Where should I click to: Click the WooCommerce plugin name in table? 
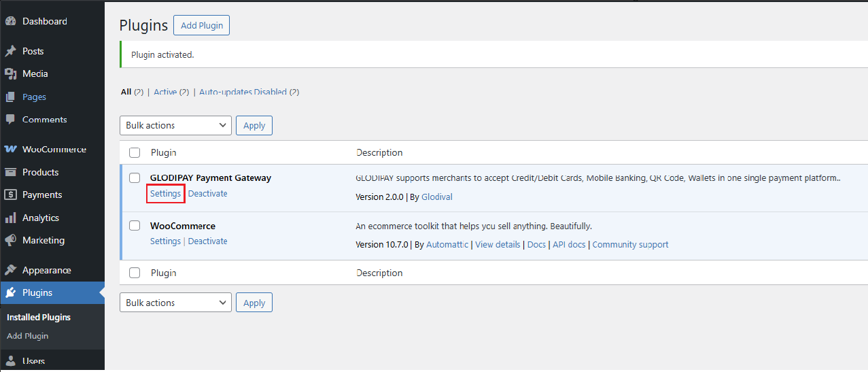click(183, 226)
